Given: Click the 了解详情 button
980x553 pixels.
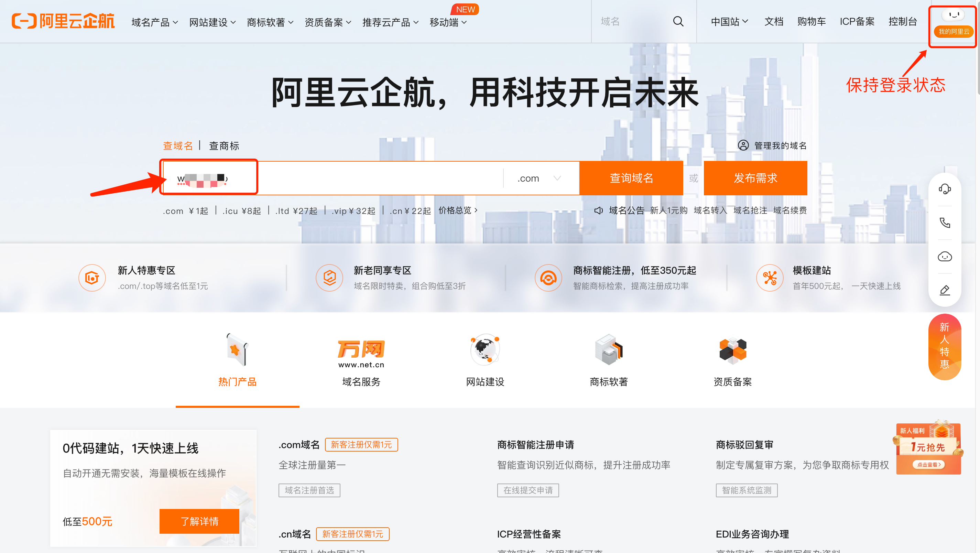Looking at the screenshot, I should tap(199, 521).
